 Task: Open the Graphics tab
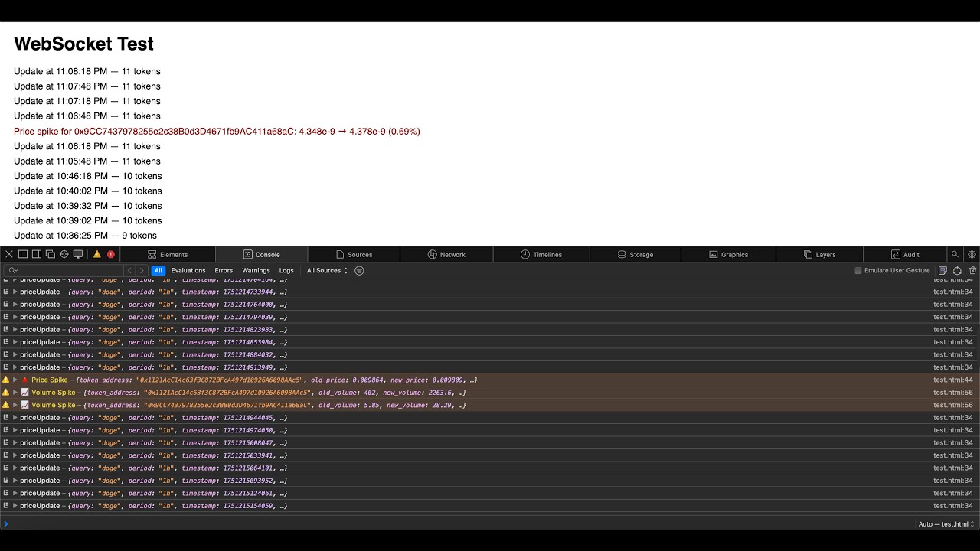(729, 254)
